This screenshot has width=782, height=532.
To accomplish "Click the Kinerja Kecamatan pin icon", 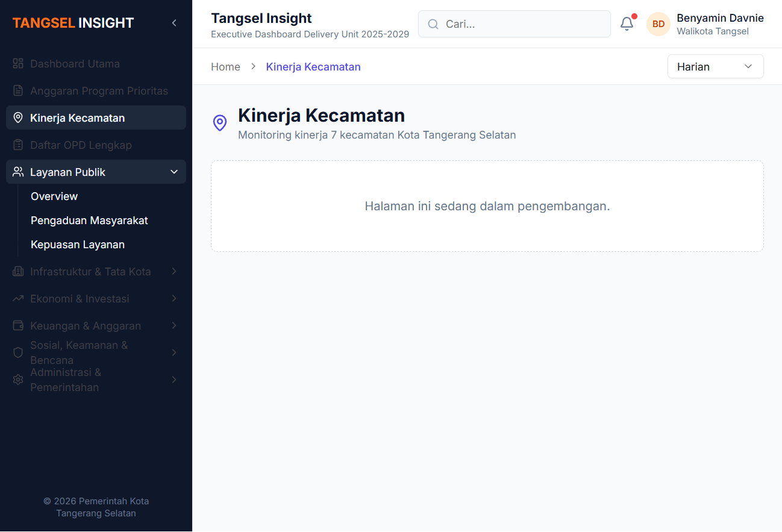I will (x=17, y=117).
